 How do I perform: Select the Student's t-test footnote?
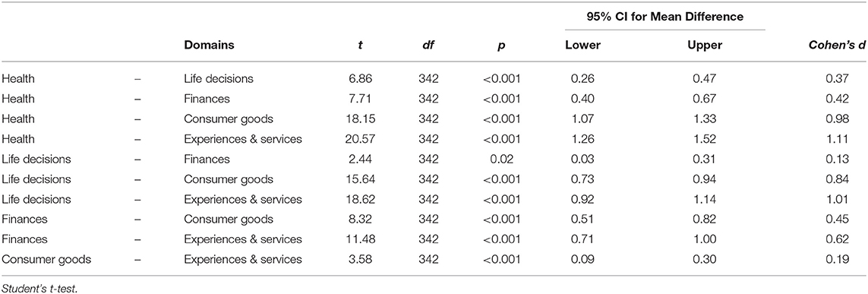click(x=33, y=287)
